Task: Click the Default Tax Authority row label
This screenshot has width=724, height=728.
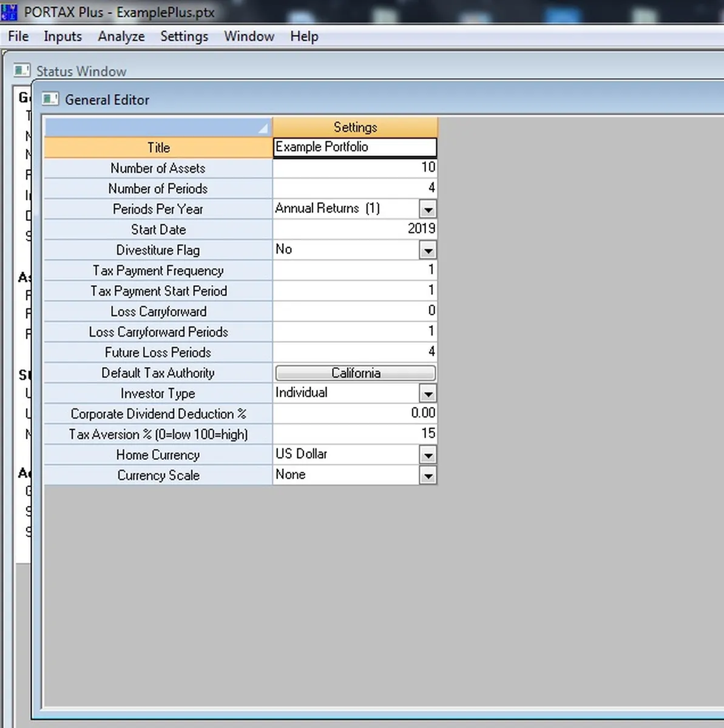Action: pyautogui.click(x=158, y=373)
